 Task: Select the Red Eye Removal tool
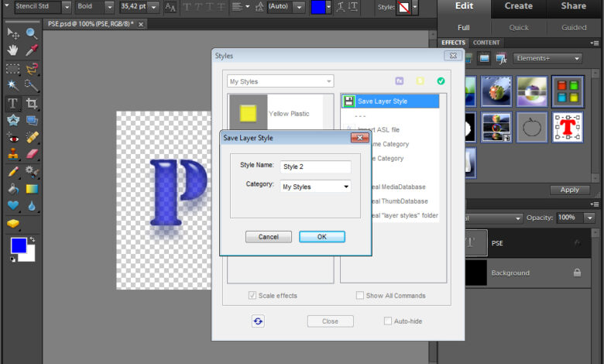pyautogui.click(x=13, y=136)
